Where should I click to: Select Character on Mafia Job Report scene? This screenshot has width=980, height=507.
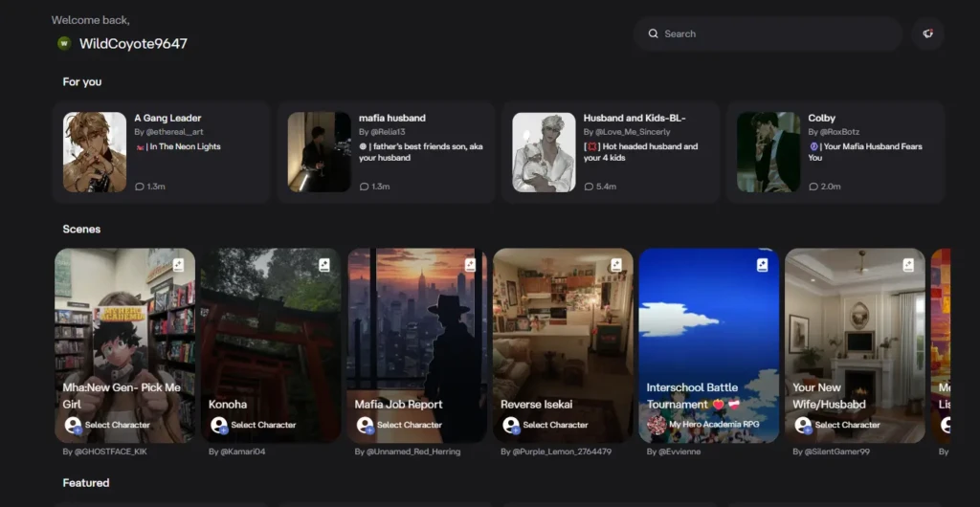coord(410,425)
